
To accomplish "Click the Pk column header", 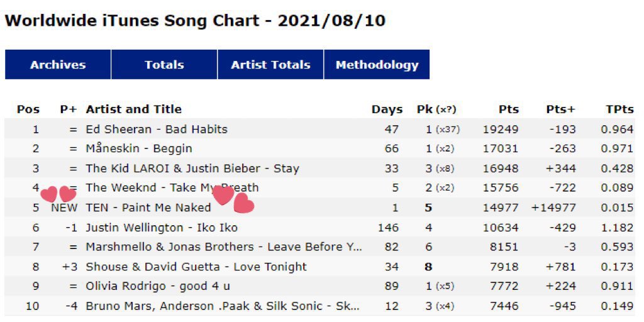I will click(x=436, y=109).
